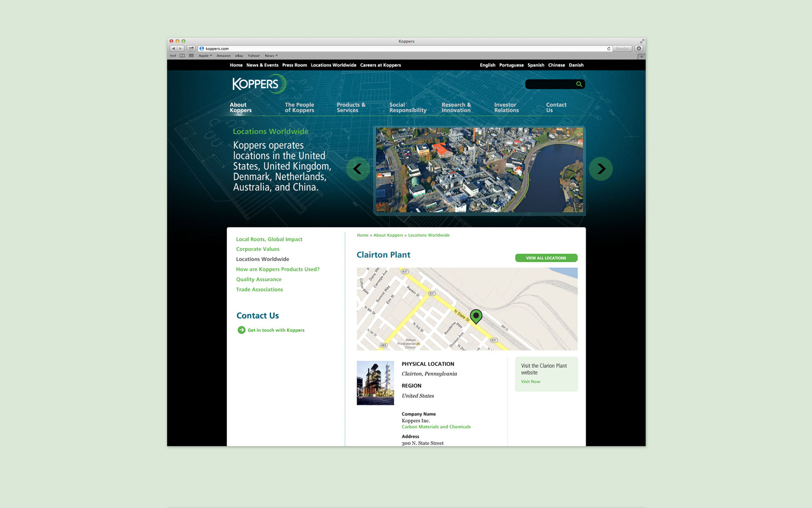The height and width of the screenshot is (508, 812).
Task: Go forward with the Safari forward arrow
Action: 180,49
